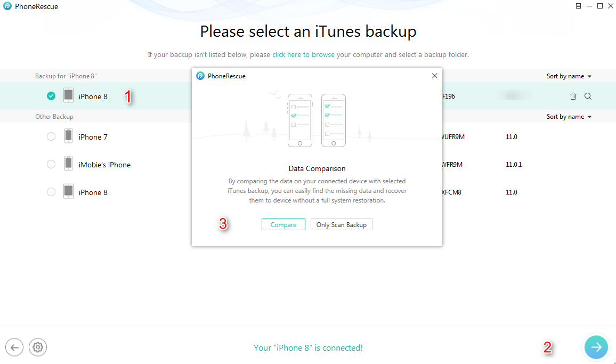Open settings via the gear icon
Image resolution: width=616 pixels, height=364 pixels.
coord(38,347)
